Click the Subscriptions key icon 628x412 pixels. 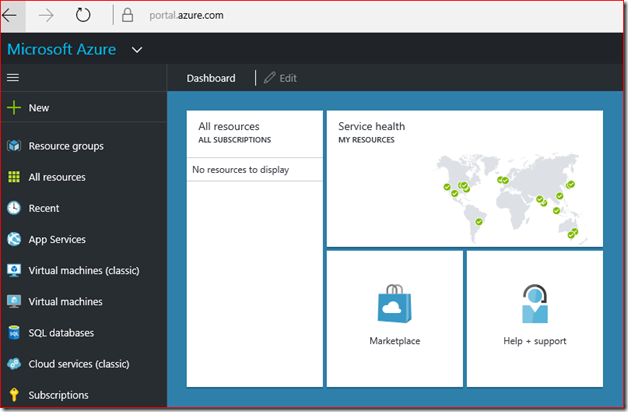[14, 395]
